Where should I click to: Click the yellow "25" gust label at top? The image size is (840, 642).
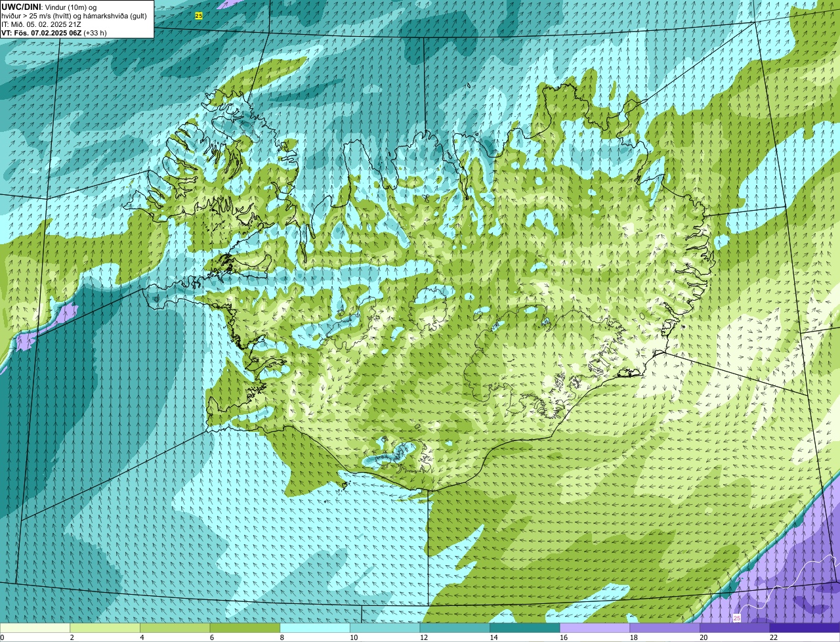pos(199,15)
